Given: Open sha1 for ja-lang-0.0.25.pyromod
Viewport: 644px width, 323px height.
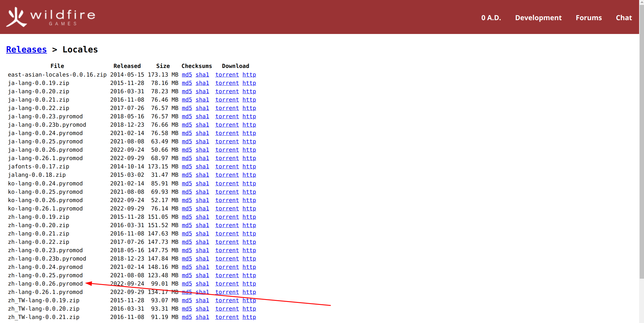Looking at the screenshot, I should [x=202, y=141].
